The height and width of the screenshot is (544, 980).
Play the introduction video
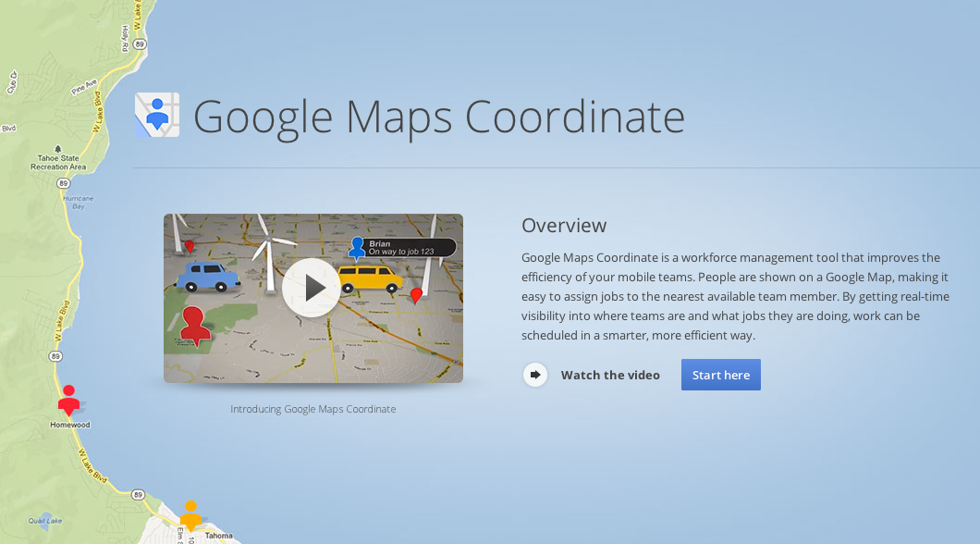tap(312, 288)
